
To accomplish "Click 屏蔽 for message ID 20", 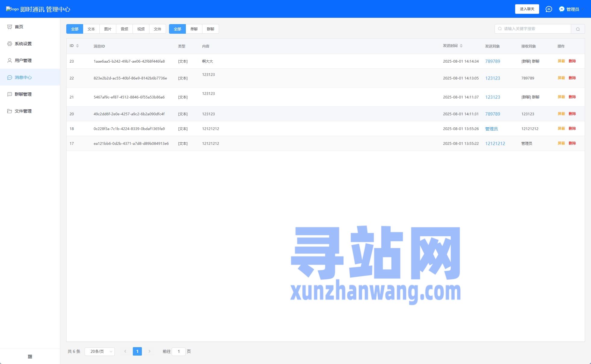I will [561, 114].
